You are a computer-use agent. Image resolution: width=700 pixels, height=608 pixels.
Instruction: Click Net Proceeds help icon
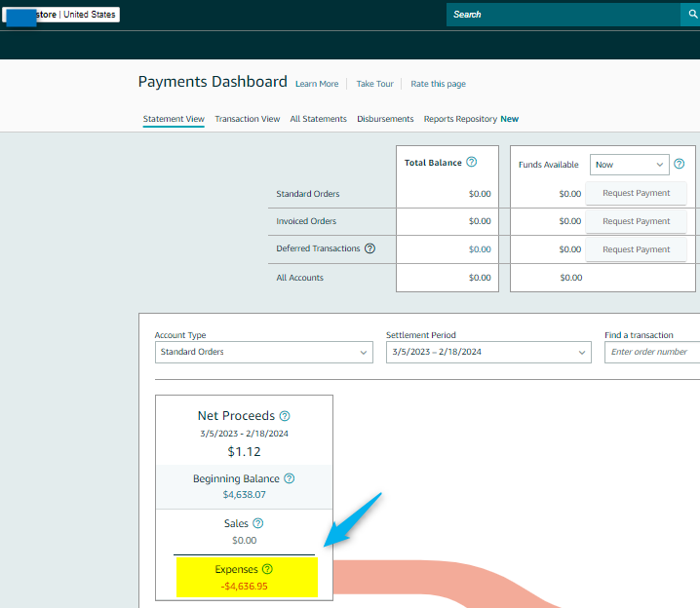pos(285,416)
